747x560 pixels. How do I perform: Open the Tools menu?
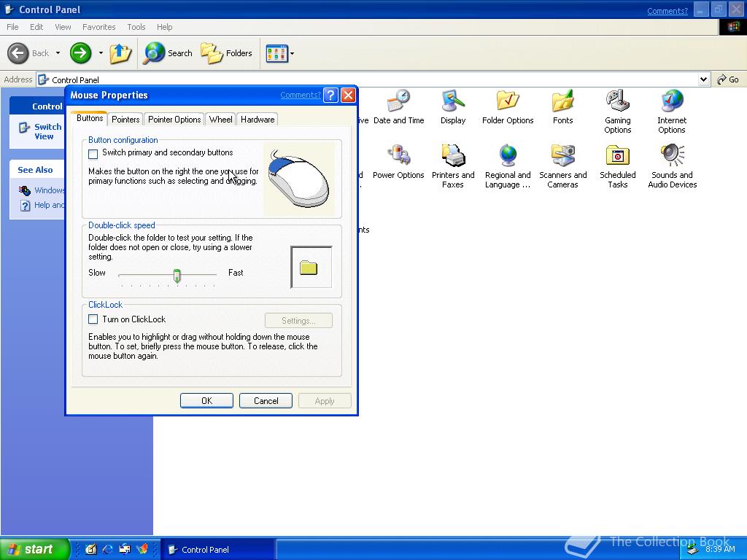point(136,27)
